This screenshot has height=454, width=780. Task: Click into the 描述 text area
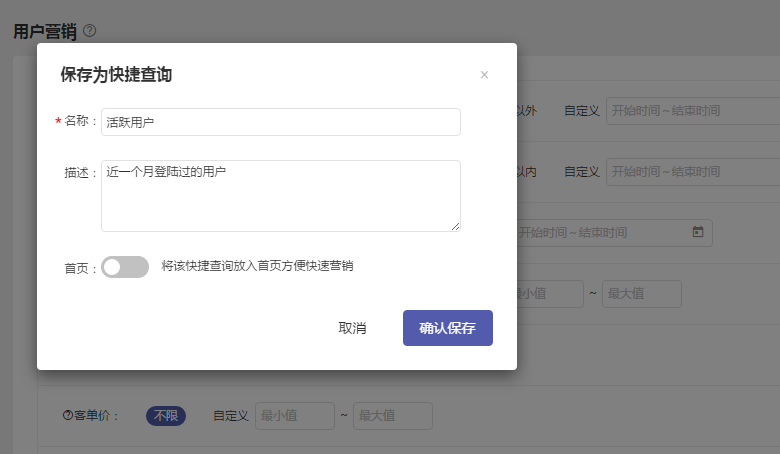pos(280,195)
